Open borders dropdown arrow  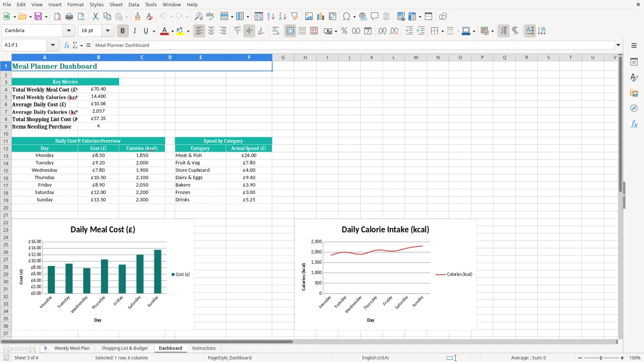(442, 31)
